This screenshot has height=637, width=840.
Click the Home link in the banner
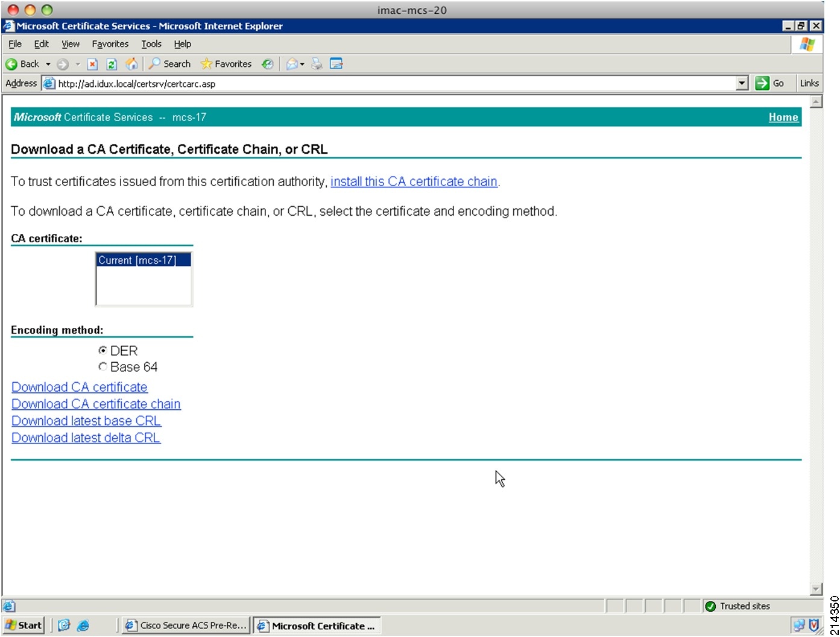(783, 118)
